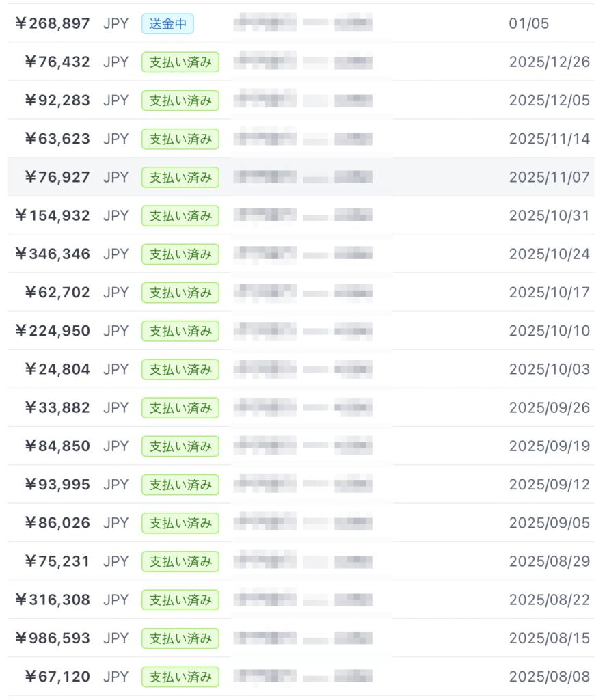
Task: Open the ¥86,026 payout entry
Action: (x=57, y=523)
